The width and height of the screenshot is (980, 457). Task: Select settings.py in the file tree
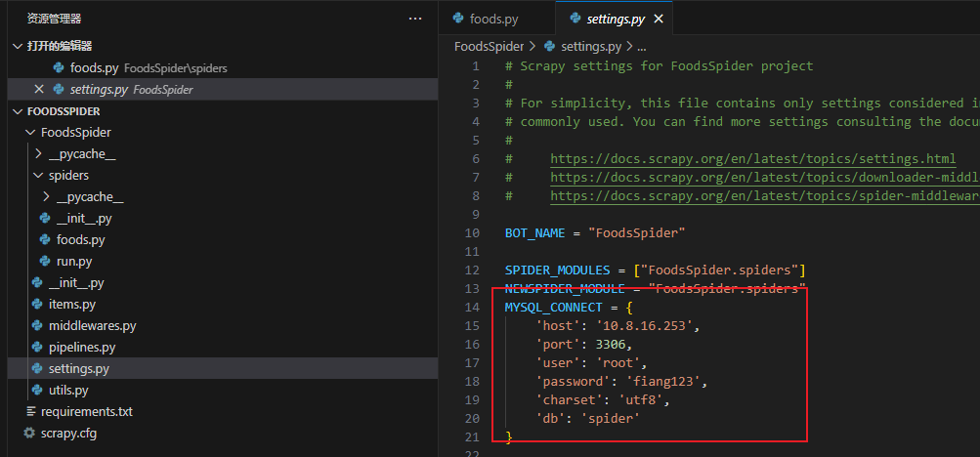[223, 369]
